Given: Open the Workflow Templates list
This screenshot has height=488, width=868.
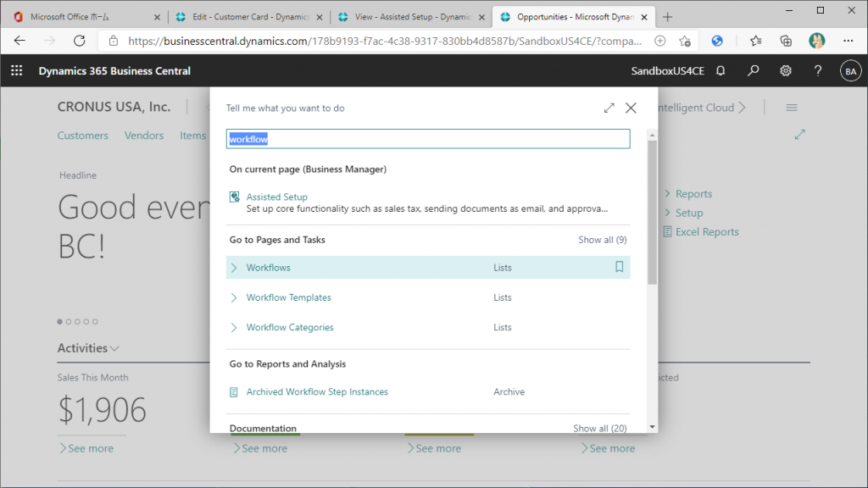Looking at the screenshot, I should pos(288,297).
